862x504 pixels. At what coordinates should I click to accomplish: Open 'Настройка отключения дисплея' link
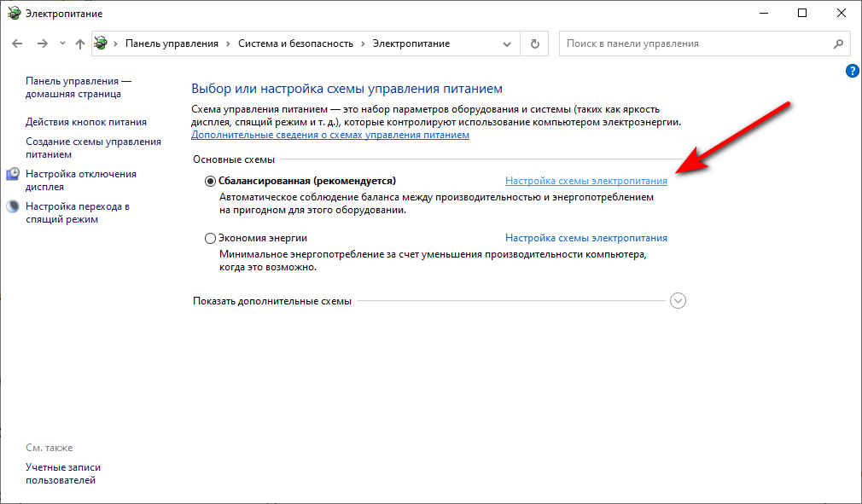tap(81, 180)
